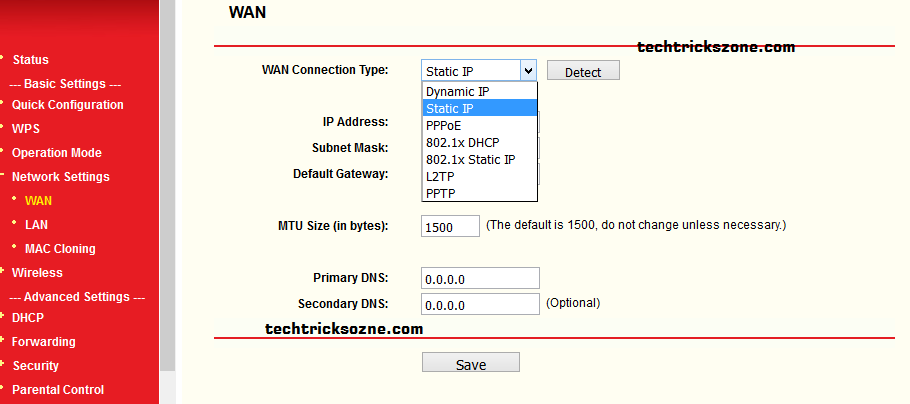This screenshot has width=910, height=404.
Task: Go to Parental Control page
Action: [x=57, y=390]
